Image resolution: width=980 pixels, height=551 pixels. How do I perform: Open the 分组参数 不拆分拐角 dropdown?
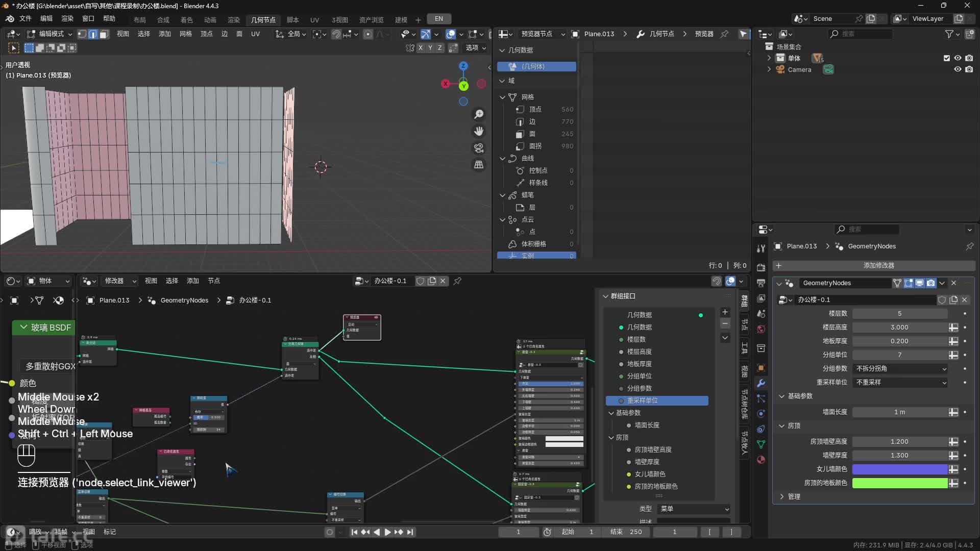coord(900,369)
